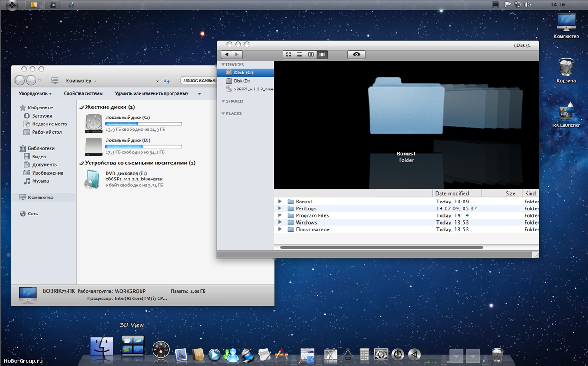Open the Trash in the dock
Viewport: 588px width, 366px height.
click(498, 354)
